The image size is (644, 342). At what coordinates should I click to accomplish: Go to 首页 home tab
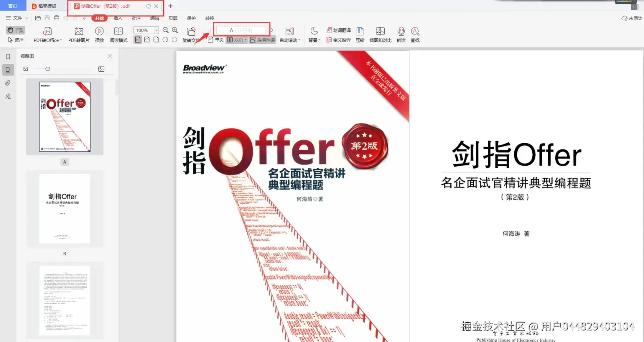13,6
